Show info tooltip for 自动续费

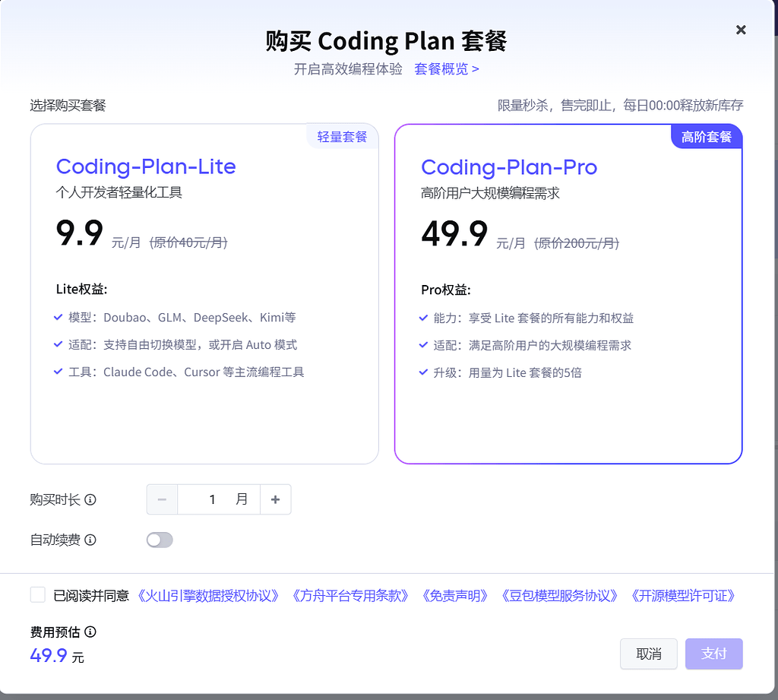[90, 540]
